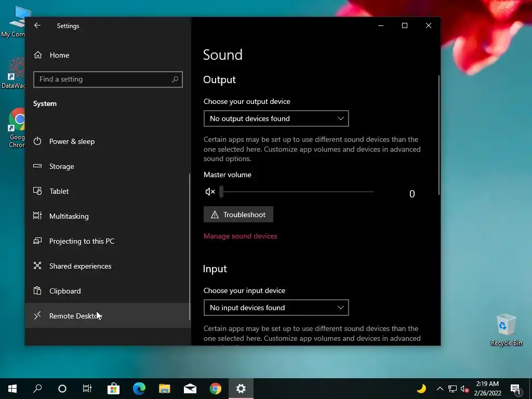The width and height of the screenshot is (532, 399).
Task: Go back using the Settings back arrow
Action: tap(37, 25)
